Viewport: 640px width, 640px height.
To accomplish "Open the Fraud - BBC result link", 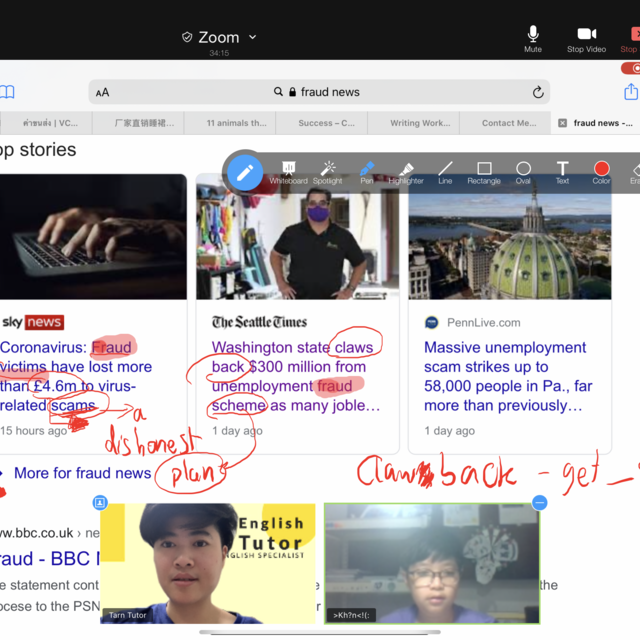I will coord(49,558).
